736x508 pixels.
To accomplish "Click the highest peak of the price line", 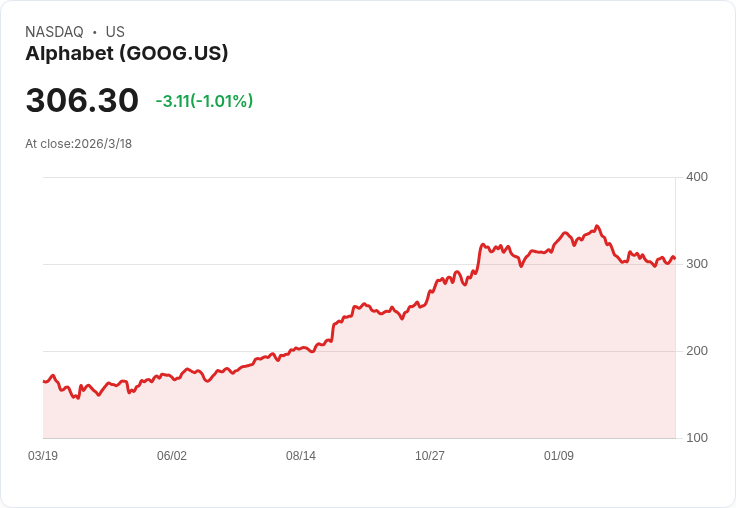I will click(x=597, y=226).
